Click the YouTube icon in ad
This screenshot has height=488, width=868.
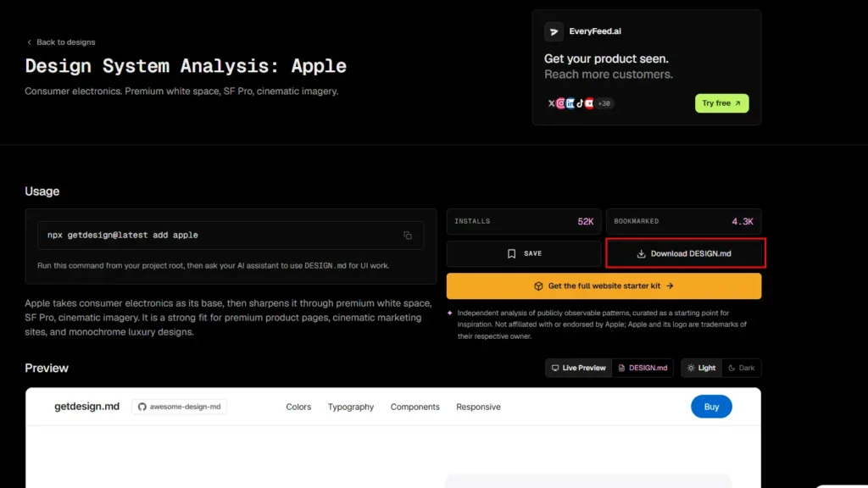pyautogui.click(x=589, y=103)
